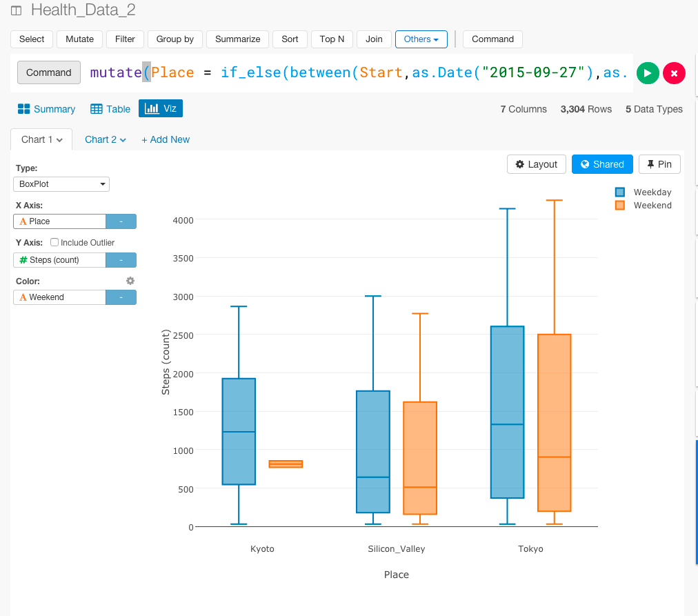Open the chart Layout settings
This screenshot has width=698, height=616.
(537, 164)
